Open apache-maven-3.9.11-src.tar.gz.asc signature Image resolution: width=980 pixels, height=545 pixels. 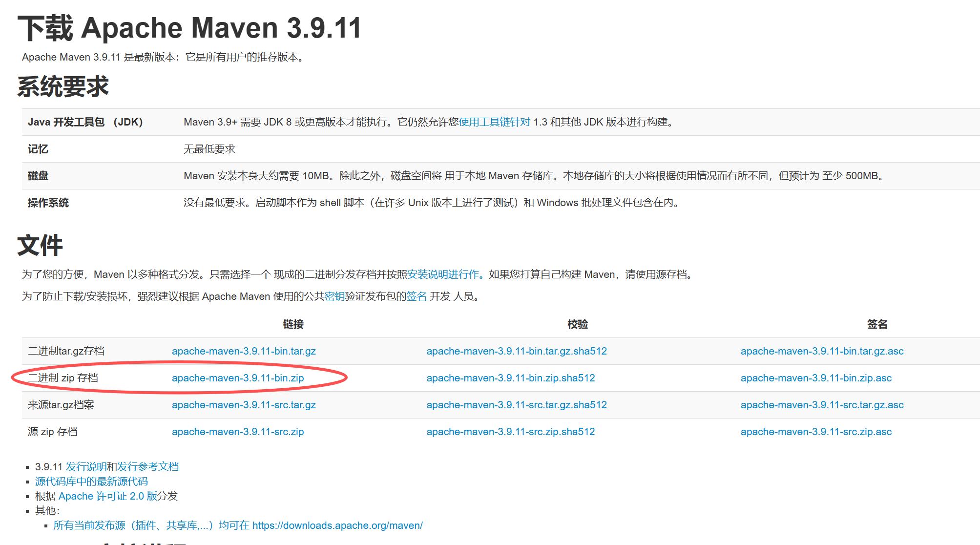(x=822, y=405)
